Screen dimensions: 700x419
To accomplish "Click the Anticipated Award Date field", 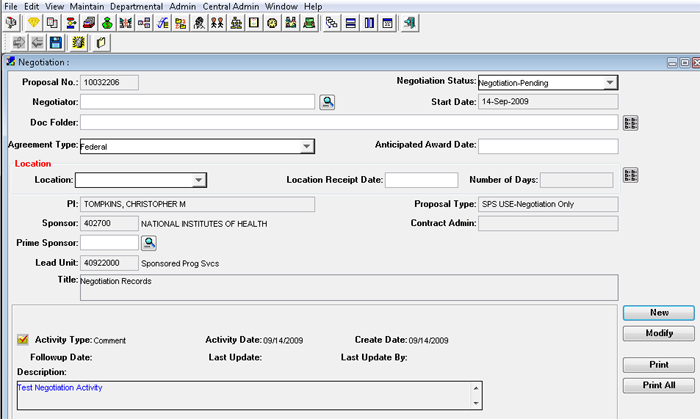I will click(548, 146).
